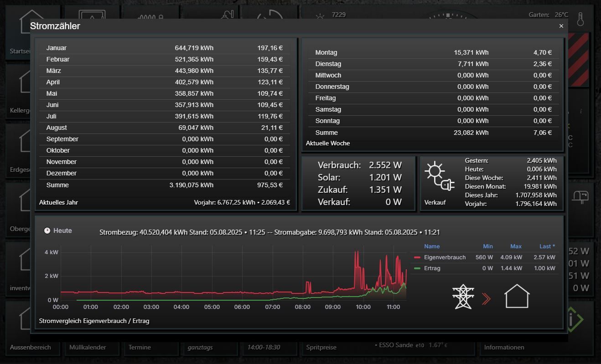Click the Dienstag cost 2,36 €
This screenshot has width=601, height=364.
[543, 64]
